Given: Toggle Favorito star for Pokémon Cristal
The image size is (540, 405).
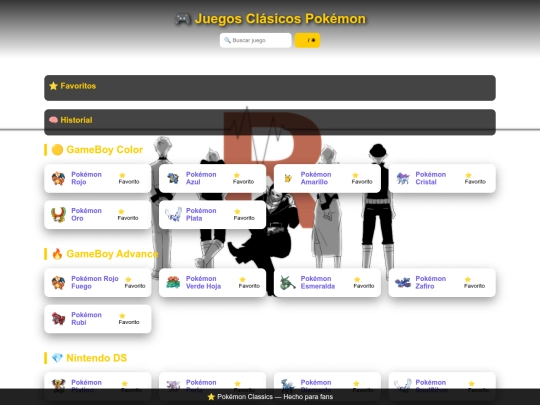Looking at the screenshot, I should pyautogui.click(x=475, y=178).
